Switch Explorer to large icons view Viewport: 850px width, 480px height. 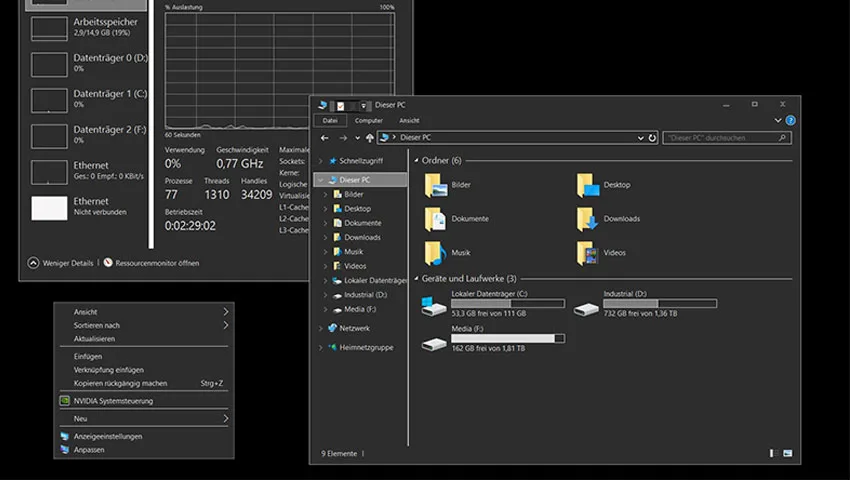pos(788,453)
